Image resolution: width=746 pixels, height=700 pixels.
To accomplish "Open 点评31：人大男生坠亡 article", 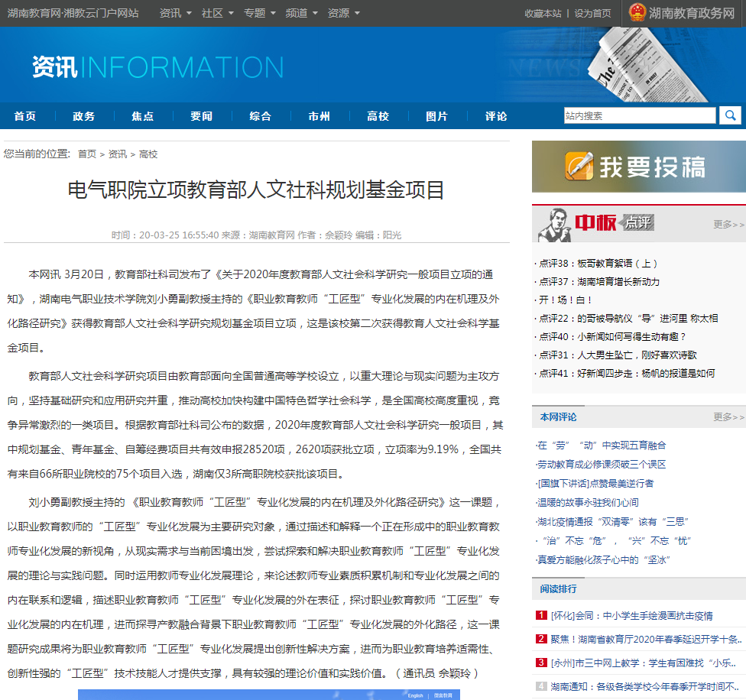I will [618, 355].
